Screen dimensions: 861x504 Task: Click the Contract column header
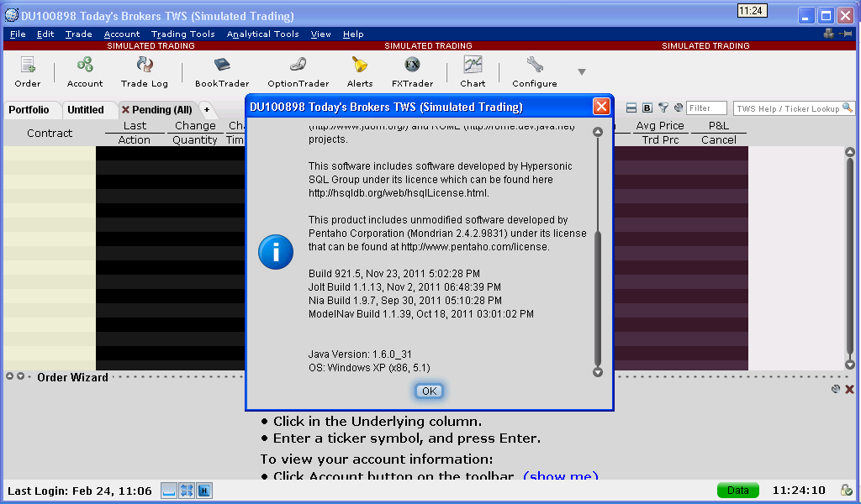pyautogui.click(x=50, y=133)
